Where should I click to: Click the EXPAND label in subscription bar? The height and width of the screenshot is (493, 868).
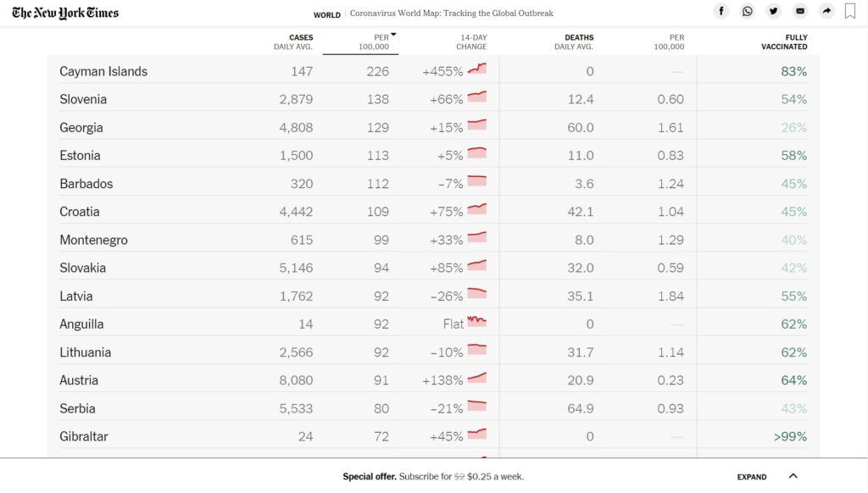click(751, 476)
